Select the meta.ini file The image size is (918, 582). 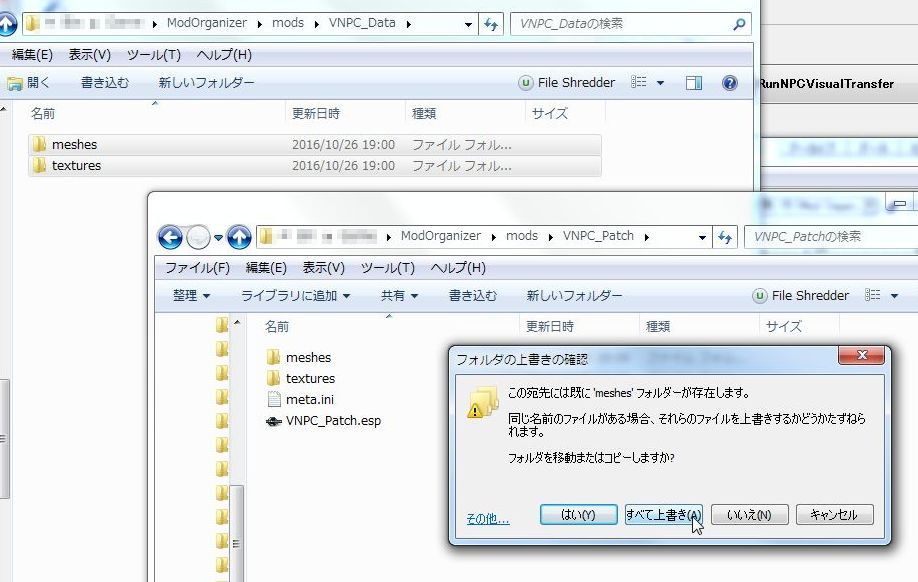pyautogui.click(x=309, y=400)
